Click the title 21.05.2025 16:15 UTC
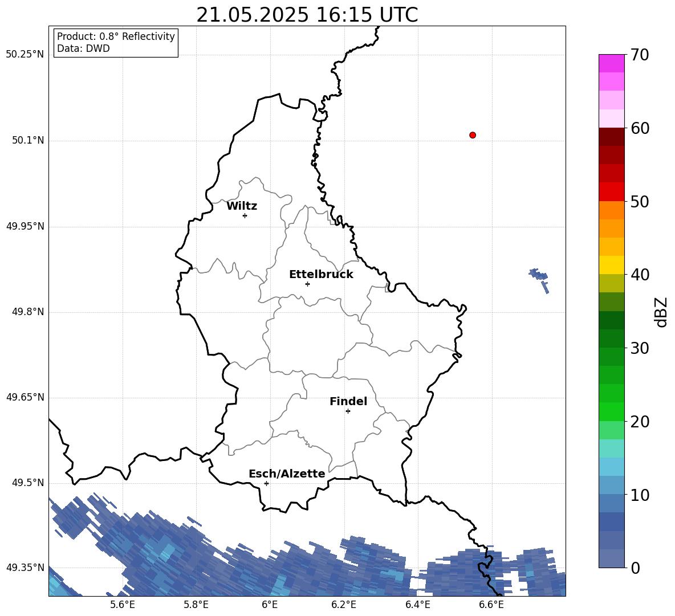The width and height of the screenshot is (675, 616). click(307, 15)
